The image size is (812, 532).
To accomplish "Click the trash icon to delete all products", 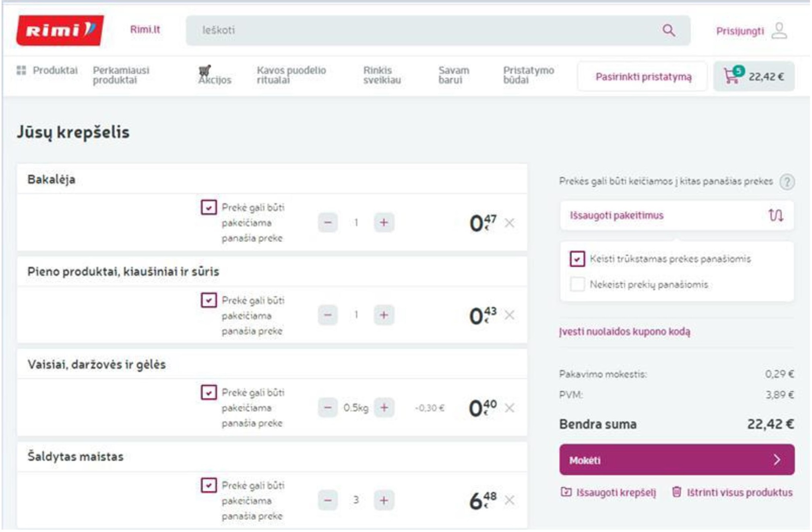I will pos(676,492).
